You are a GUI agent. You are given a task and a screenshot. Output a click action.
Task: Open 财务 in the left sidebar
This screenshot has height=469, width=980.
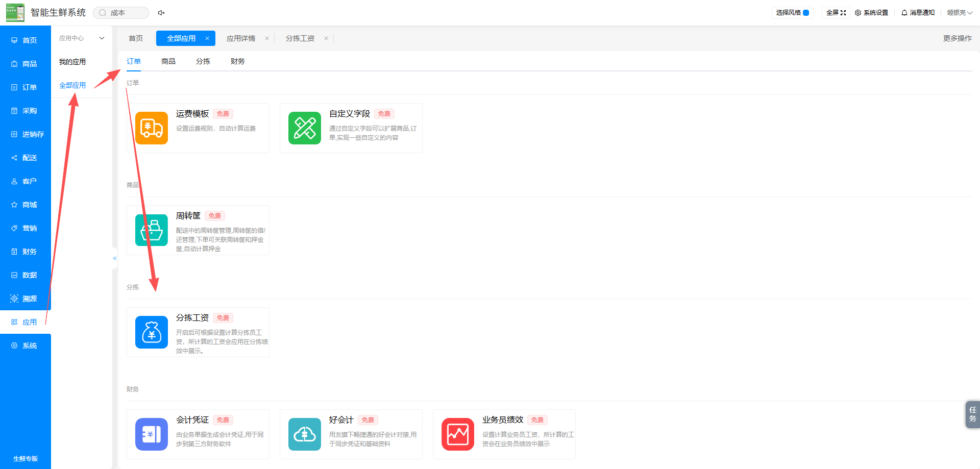pyautogui.click(x=26, y=252)
